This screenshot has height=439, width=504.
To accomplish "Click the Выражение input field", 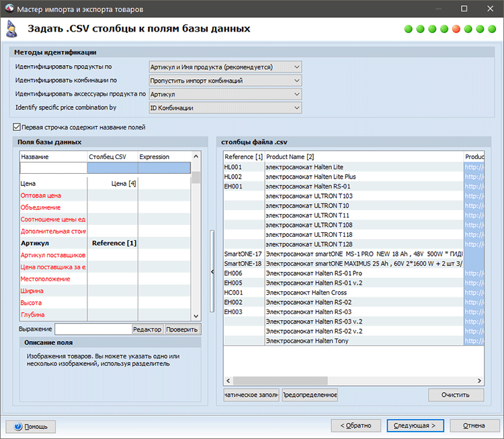I will click(93, 329).
